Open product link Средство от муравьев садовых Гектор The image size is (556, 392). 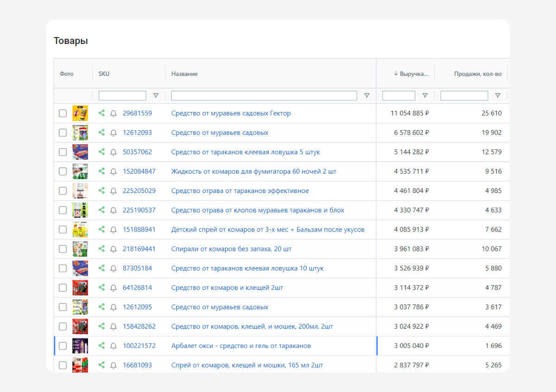(x=231, y=113)
